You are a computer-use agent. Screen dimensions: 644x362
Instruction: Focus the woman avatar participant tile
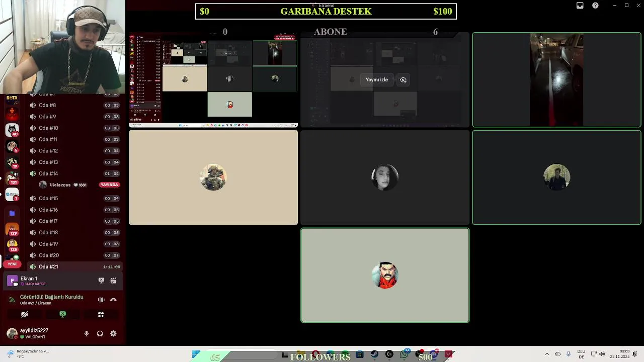385,177
